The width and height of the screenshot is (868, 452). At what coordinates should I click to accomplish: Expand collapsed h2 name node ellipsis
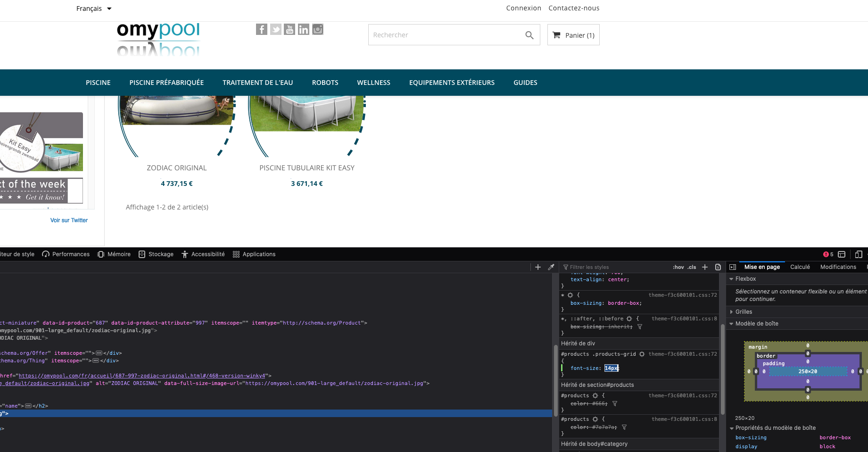(x=28, y=406)
